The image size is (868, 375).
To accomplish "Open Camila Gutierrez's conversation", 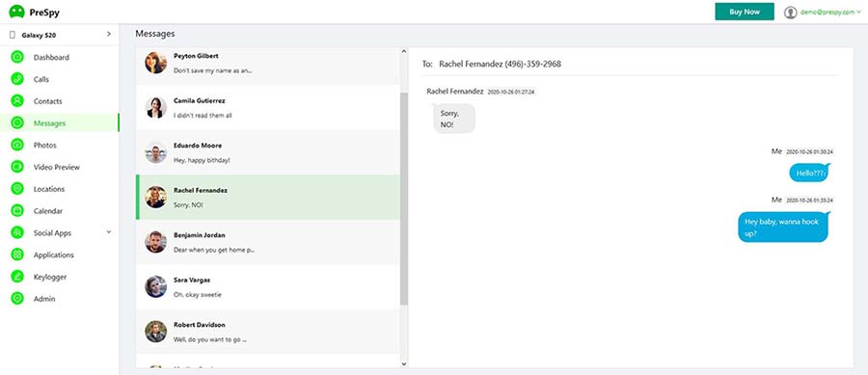I will pyautogui.click(x=267, y=108).
